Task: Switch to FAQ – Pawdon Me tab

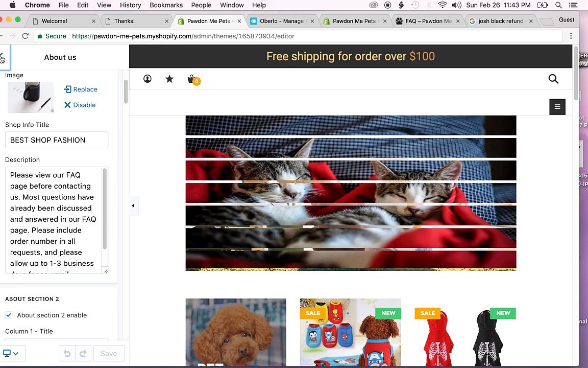Action: (x=428, y=21)
